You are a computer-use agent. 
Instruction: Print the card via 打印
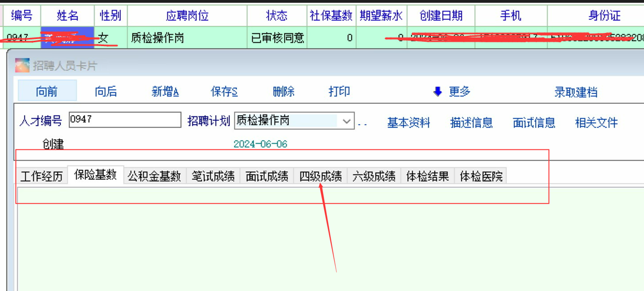[339, 92]
